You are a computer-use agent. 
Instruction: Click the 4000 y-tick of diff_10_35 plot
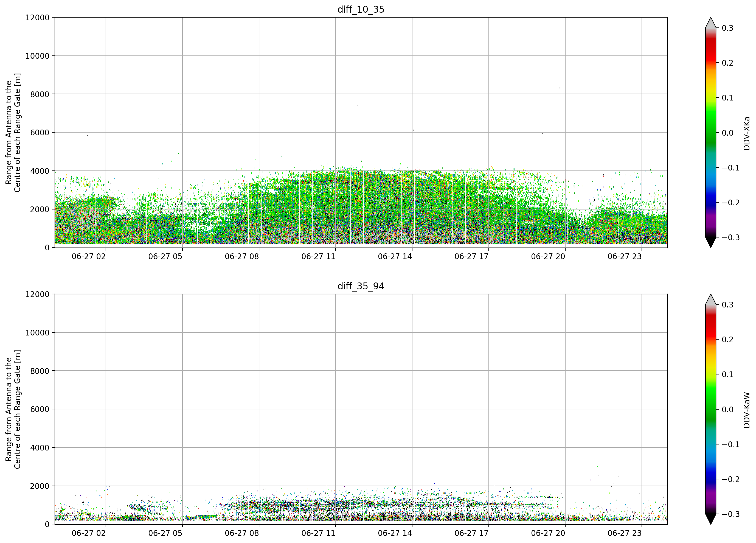tap(40, 171)
